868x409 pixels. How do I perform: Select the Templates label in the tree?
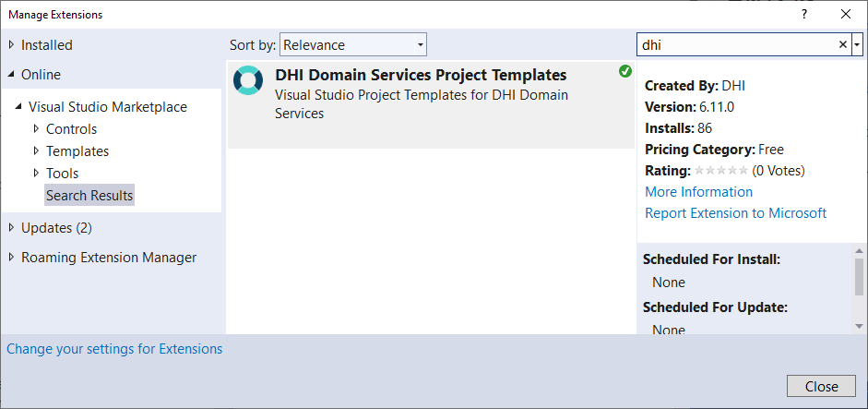coord(77,150)
